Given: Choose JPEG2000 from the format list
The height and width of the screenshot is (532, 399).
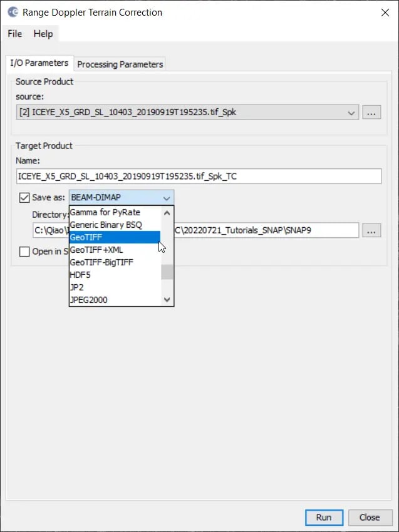Looking at the screenshot, I should (x=115, y=300).
